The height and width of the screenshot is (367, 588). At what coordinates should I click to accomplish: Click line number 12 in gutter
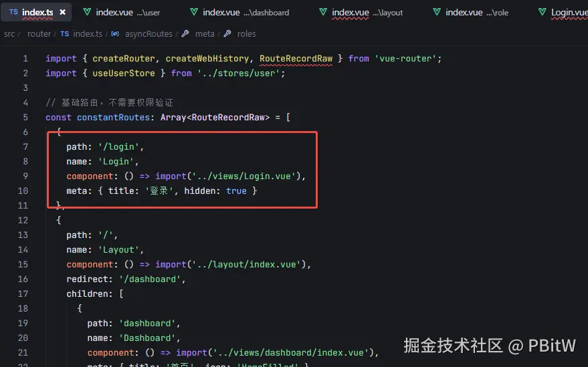coord(23,220)
